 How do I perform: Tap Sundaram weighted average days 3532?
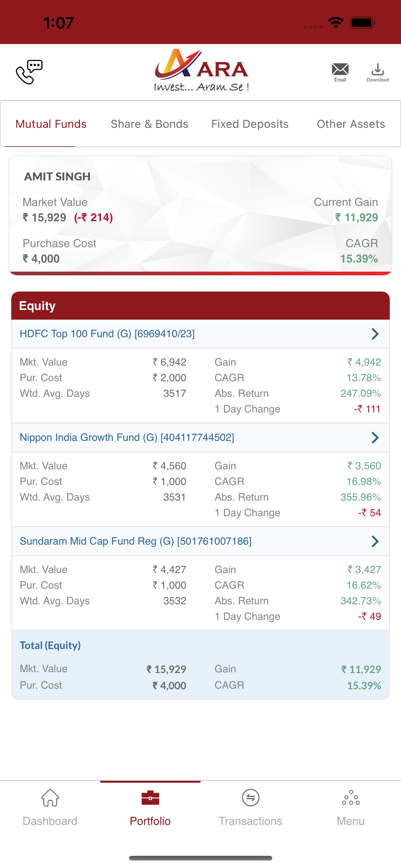[175, 601]
